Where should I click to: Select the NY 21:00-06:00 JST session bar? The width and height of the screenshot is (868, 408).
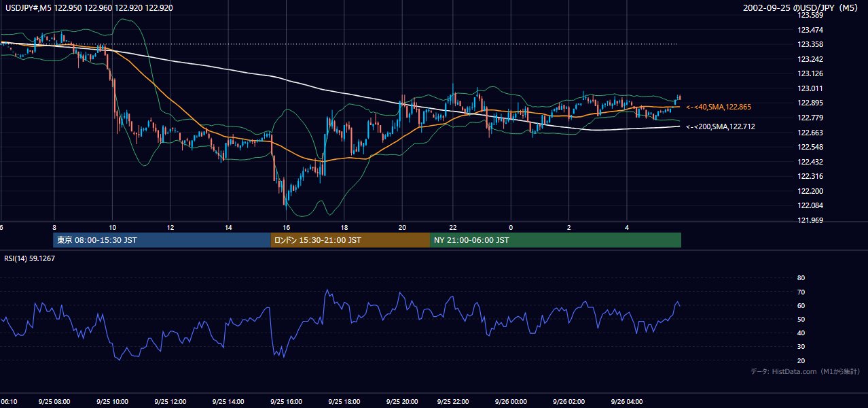click(556, 240)
